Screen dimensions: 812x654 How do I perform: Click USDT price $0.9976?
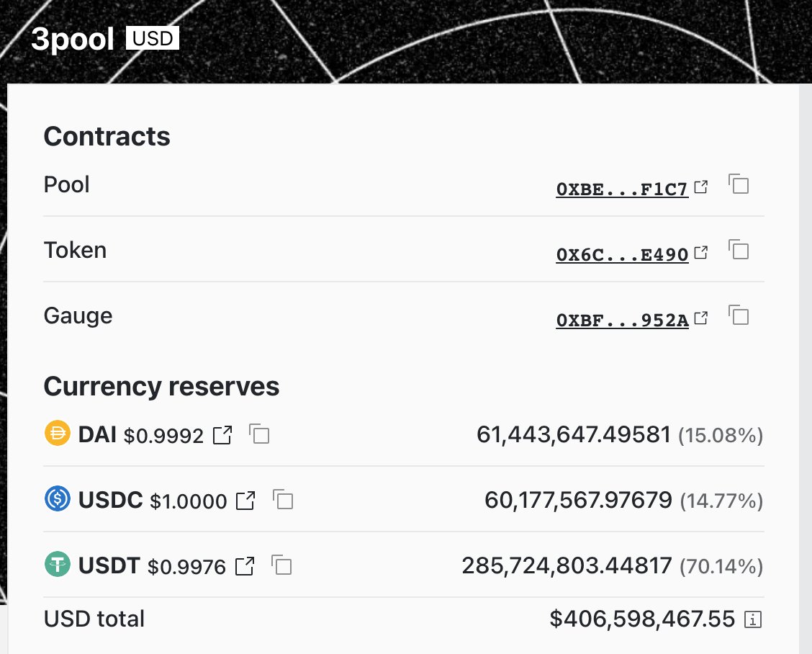click(187, 567)
